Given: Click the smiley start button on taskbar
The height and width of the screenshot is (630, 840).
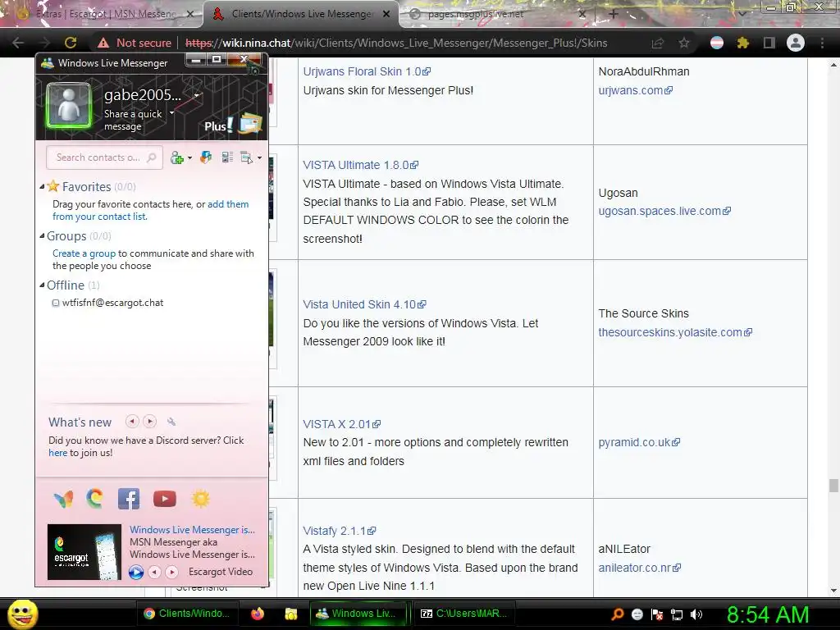Looking at the screenshot, I should [x=22, y=614].
